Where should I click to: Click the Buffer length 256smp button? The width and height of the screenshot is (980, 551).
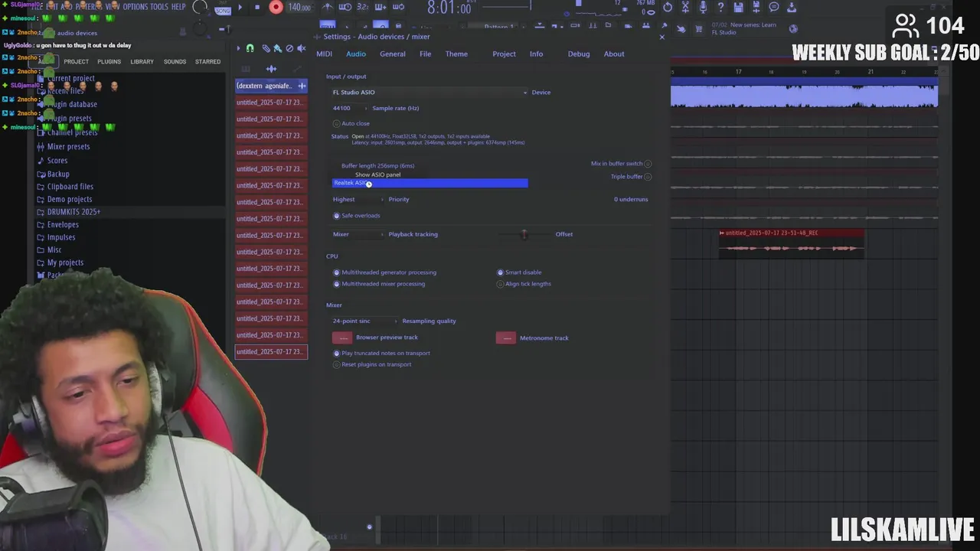click(377, 166)
